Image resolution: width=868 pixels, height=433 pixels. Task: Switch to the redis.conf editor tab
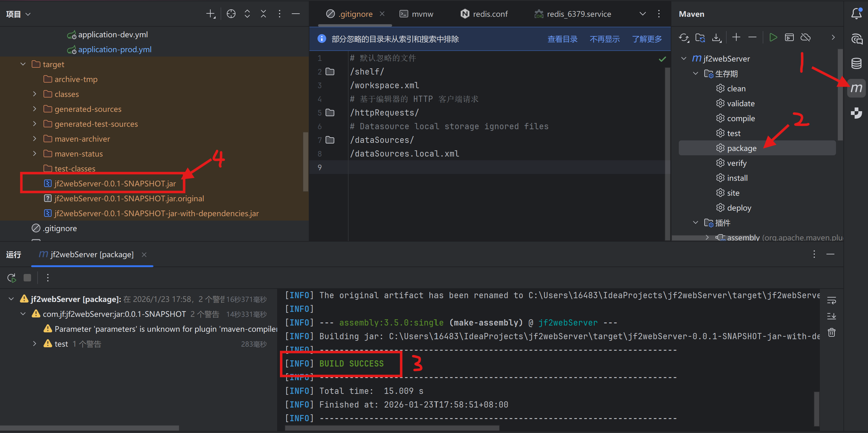490,14
